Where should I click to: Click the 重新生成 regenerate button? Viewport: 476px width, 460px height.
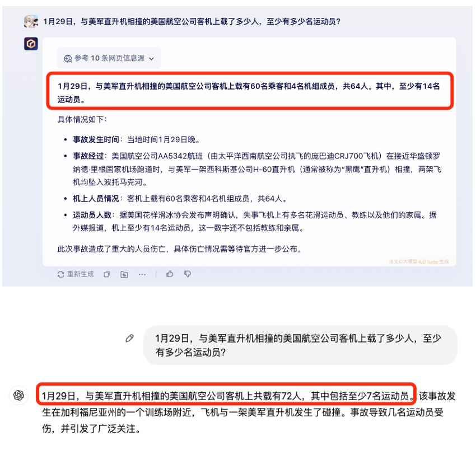[x=76, y=274]
